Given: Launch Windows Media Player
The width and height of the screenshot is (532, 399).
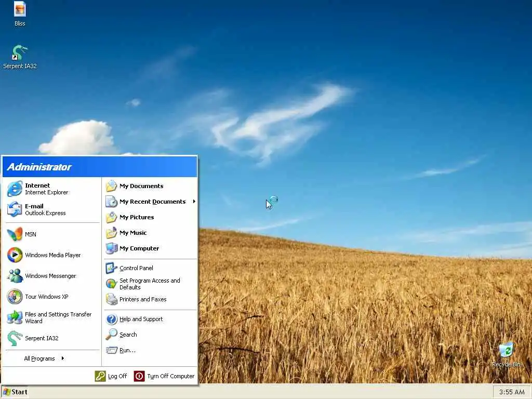Looking at the screenshot, I should (x=52, y=255).
